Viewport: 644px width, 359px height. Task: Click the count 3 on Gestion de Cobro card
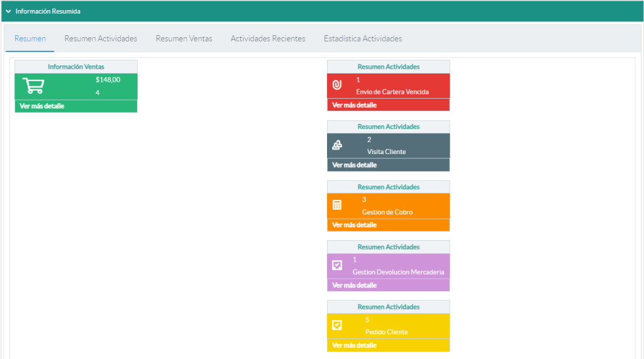click(x=364, y=200)
